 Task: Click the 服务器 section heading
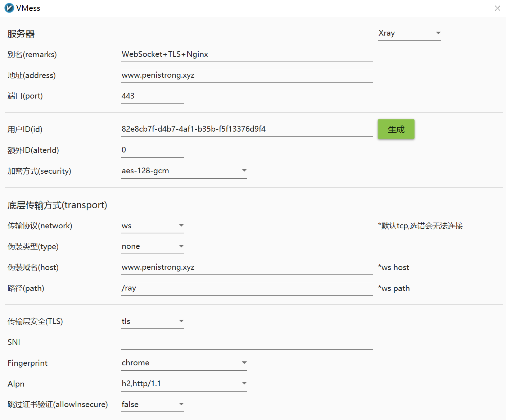(x=21, y=34)
